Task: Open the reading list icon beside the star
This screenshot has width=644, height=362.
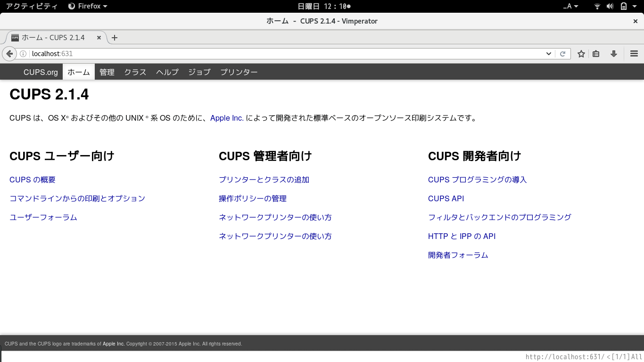Action: pyautogui.click(x=596, y=53)
